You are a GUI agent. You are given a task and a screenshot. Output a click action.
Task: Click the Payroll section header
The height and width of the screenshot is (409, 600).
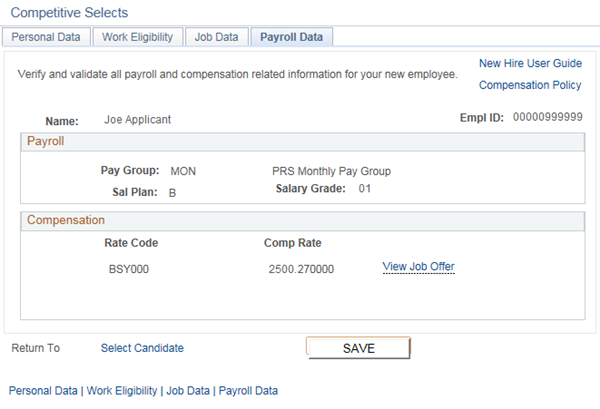pyautogui.click(x=45, y=142)
